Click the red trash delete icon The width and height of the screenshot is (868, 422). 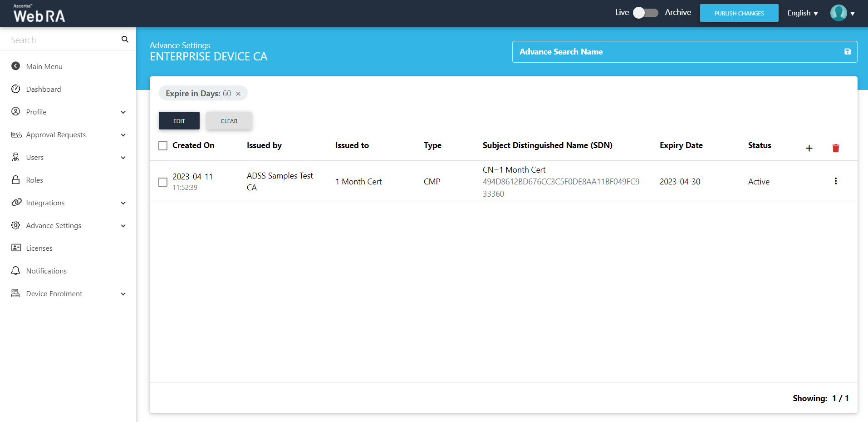coord(835,148)
